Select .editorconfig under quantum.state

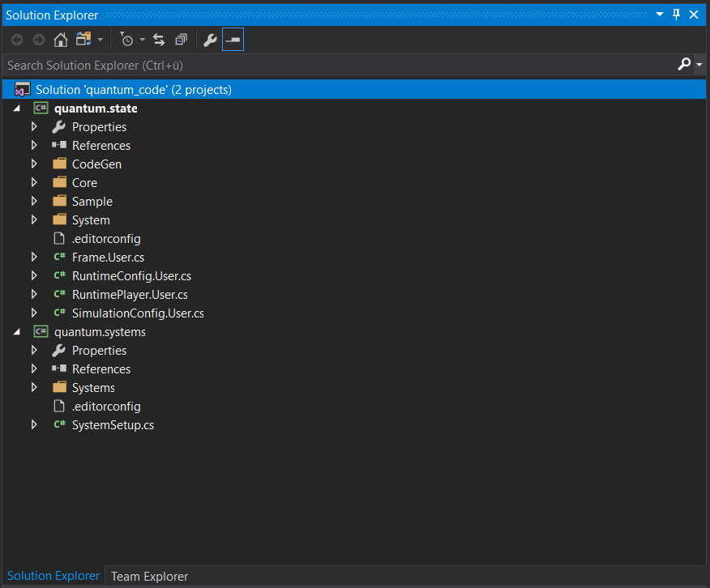pos(106,239)
